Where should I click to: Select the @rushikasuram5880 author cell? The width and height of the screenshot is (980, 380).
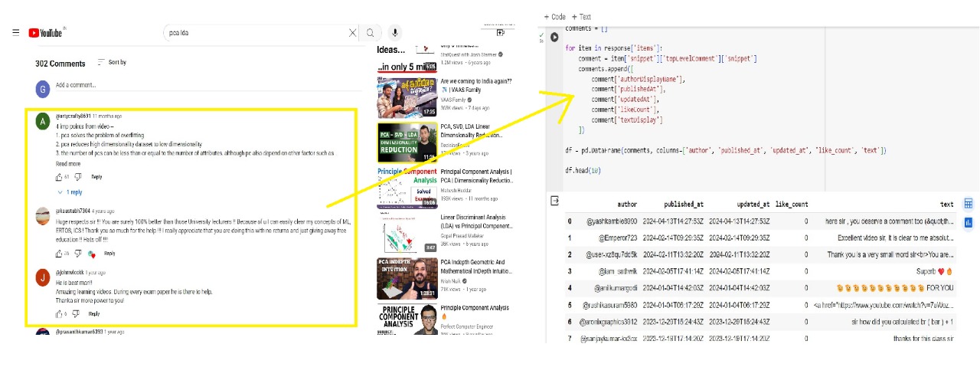(x=610, y=305)
